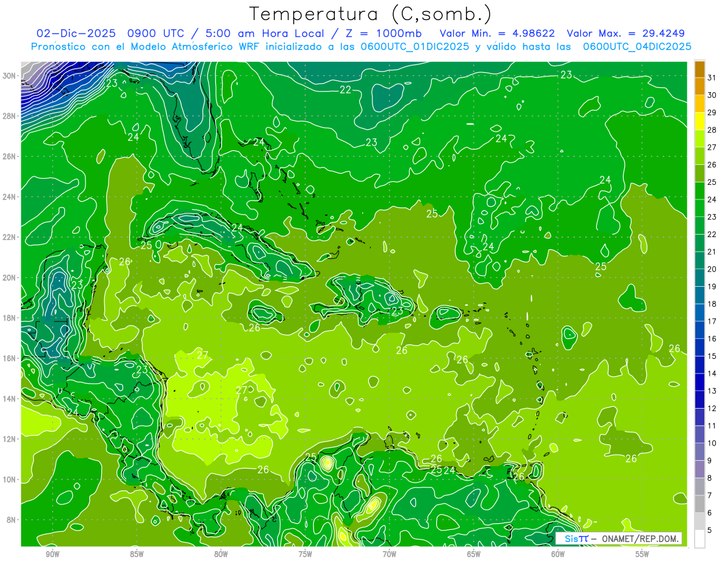Click the "65W" longitude axis label
This screenshot has width=728, height=562.
(x=474, y=554)
